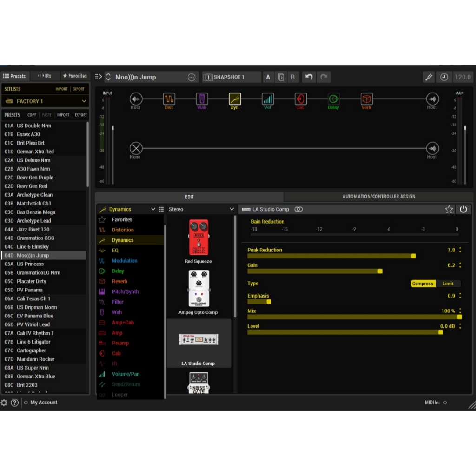The width and height of the screenshot is (476, 476).
Task: Select the Dist block in signal chain
Action: click(x=169, y=99)
